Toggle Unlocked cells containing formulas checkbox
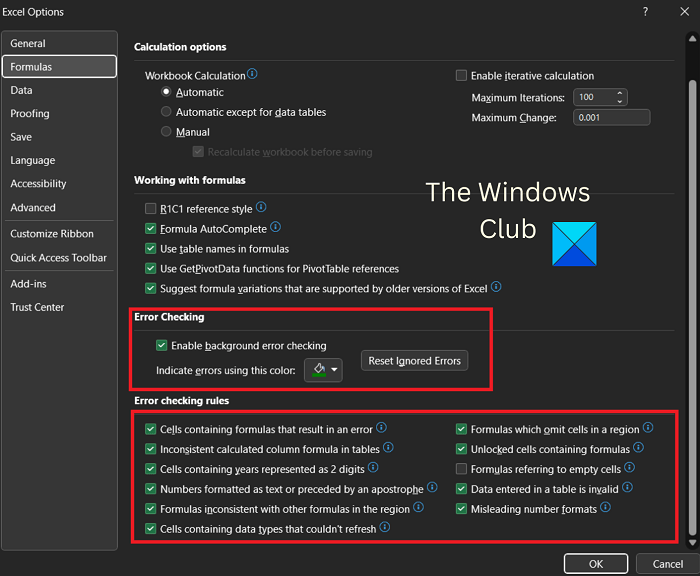The width and height of the screenshot is (700, 576). pos(461,449)
